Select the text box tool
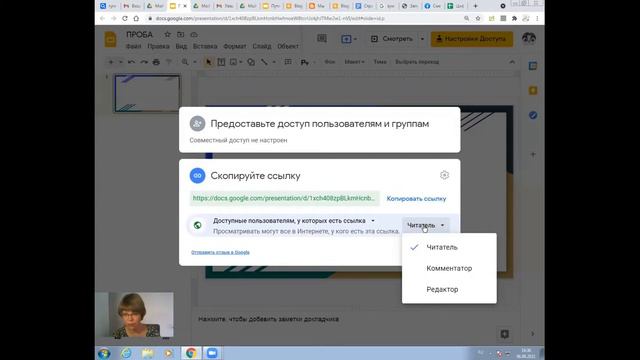 (x=221, y=62)
